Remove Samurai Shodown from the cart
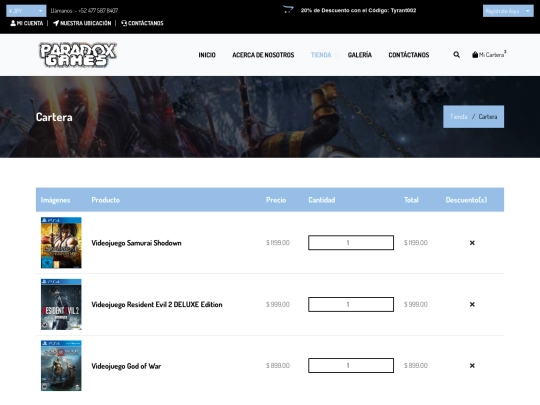 [x=472, y=243]
